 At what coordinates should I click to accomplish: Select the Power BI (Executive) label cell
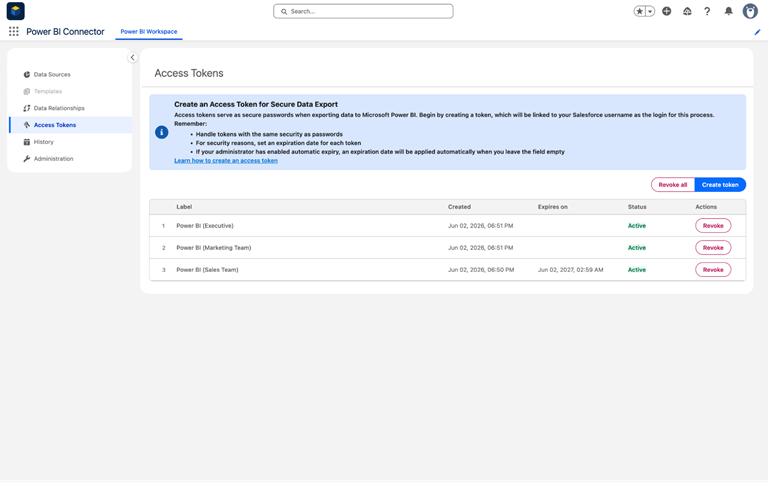pyautogui.click(x=205, y=226)
